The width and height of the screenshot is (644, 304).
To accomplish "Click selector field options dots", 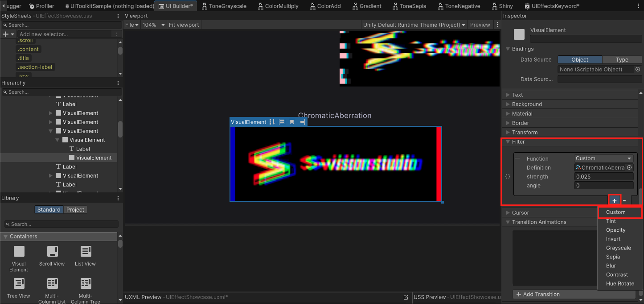I will [116, 34].
